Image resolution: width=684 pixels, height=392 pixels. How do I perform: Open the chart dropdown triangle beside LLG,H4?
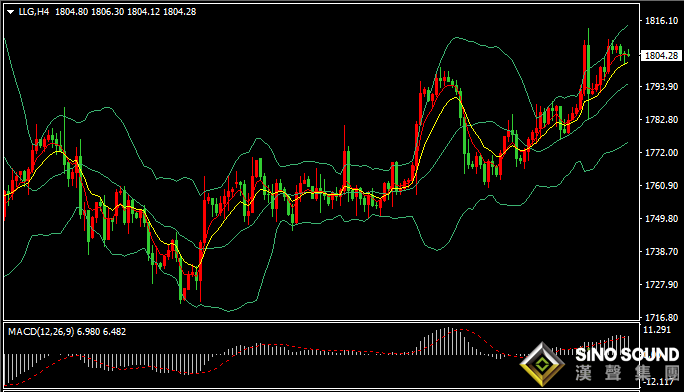[x=10, y=12]
